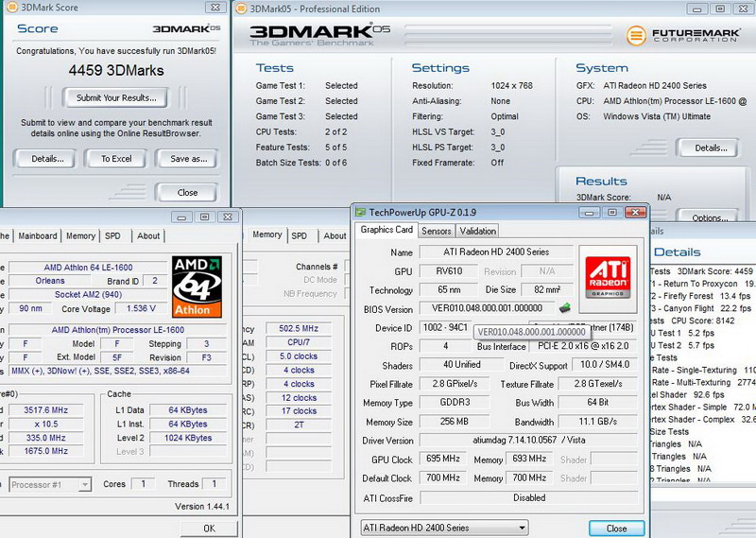This screenshot has width=756, height=538.
Task: Switch to the Sensors tab in GPU-Z
Action: pyautogui.click(x=437, y=231)
